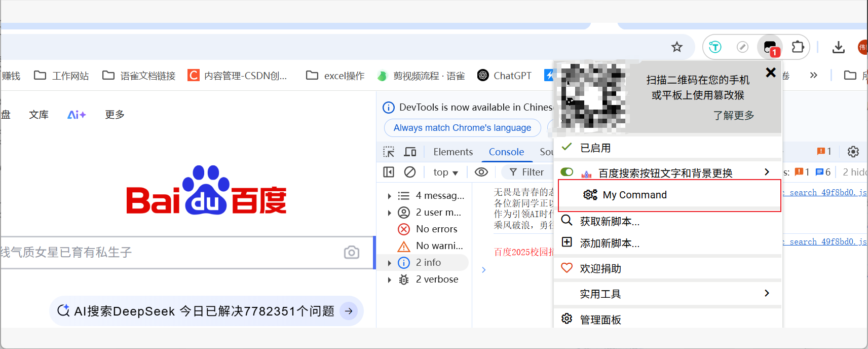Click Always match Chrome's language button

(462, 128)
